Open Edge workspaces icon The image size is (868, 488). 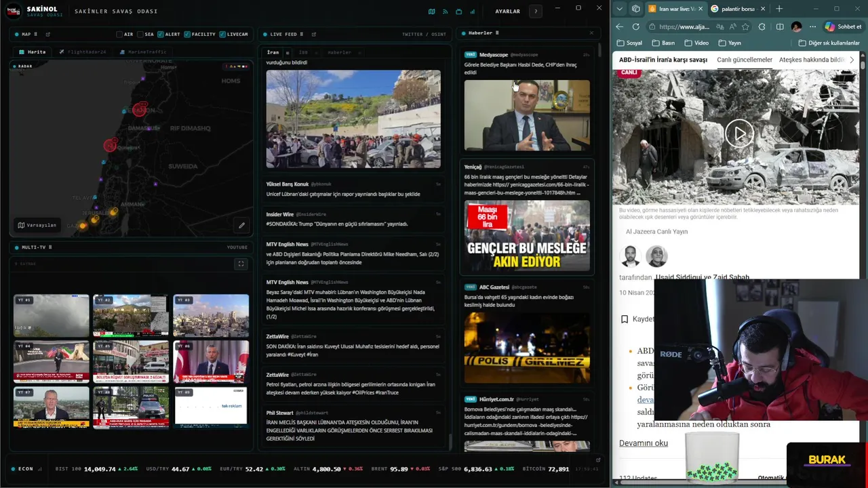(x=635, y=9)
